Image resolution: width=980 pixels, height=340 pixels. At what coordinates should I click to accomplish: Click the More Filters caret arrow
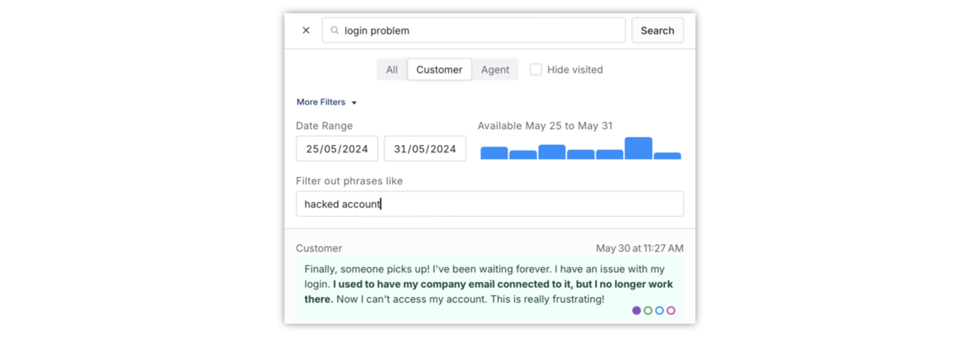point(354,103)
